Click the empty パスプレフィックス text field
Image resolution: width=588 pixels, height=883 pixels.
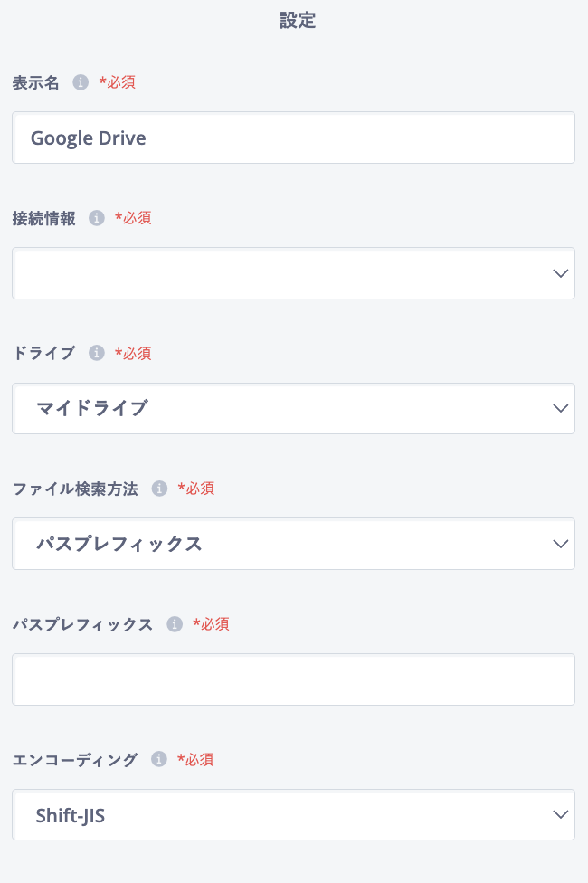point(293,679)
